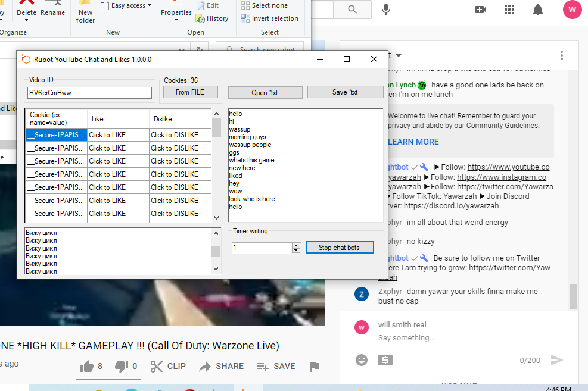The height and width of the screenshot is (391, 588).
Task: Click the From FILE cookies button
Action: [x=191, y=92]
